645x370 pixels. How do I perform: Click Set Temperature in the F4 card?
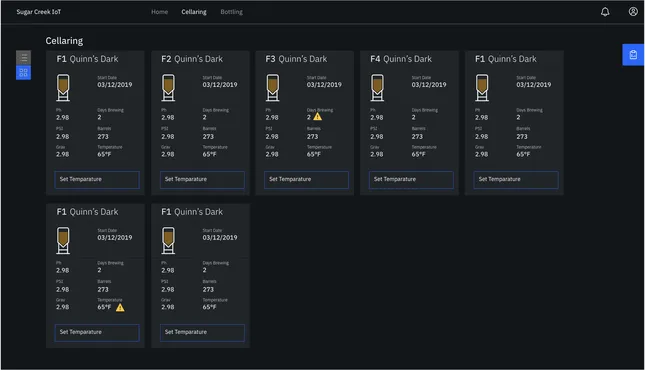tap(411, 180)
